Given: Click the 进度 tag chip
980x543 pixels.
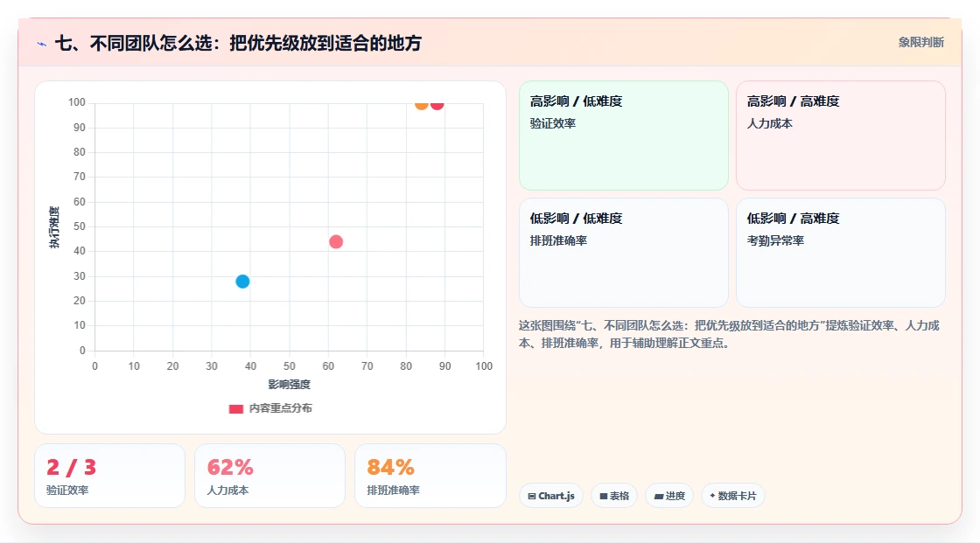Looking at the screenshot, I should click(669, 496).
